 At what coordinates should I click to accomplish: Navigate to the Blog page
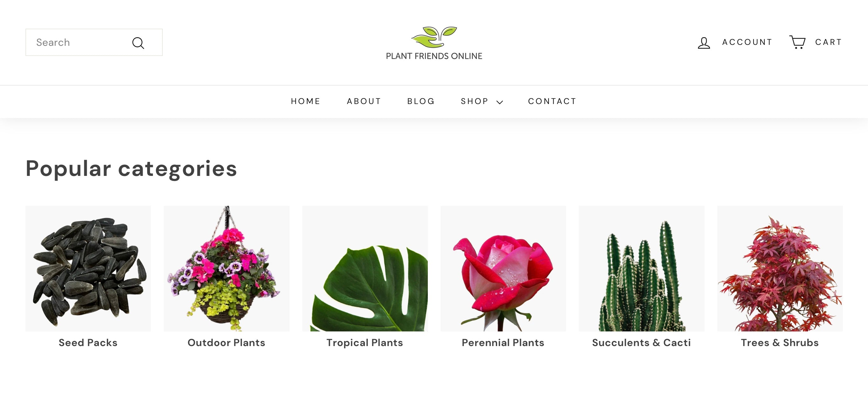[x=421, y=101]
